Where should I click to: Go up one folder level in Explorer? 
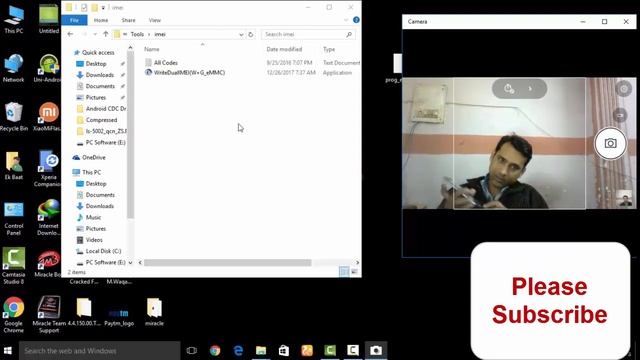point(106,34)
